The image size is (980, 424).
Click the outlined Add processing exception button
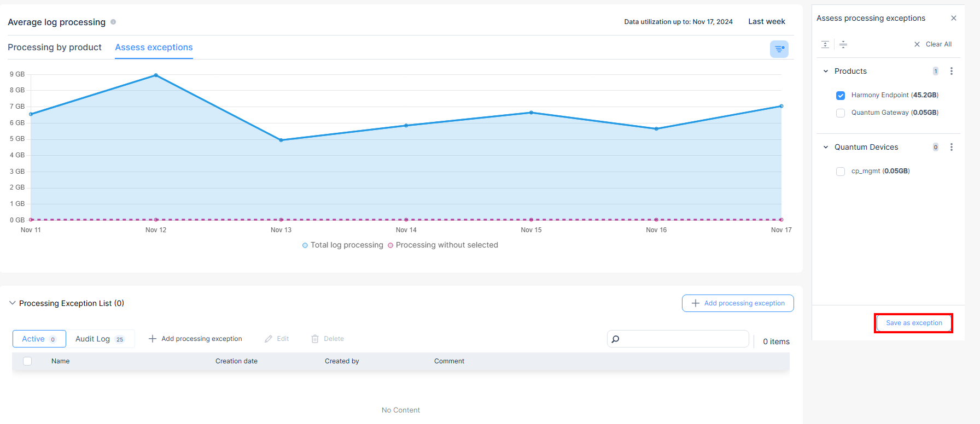[738, 303]
